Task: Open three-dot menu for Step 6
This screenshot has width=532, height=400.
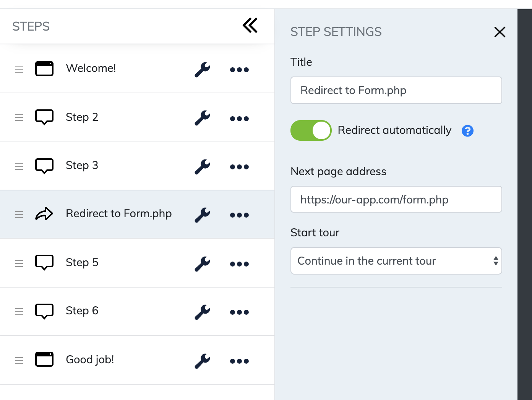Action: (x=239, y=312)
